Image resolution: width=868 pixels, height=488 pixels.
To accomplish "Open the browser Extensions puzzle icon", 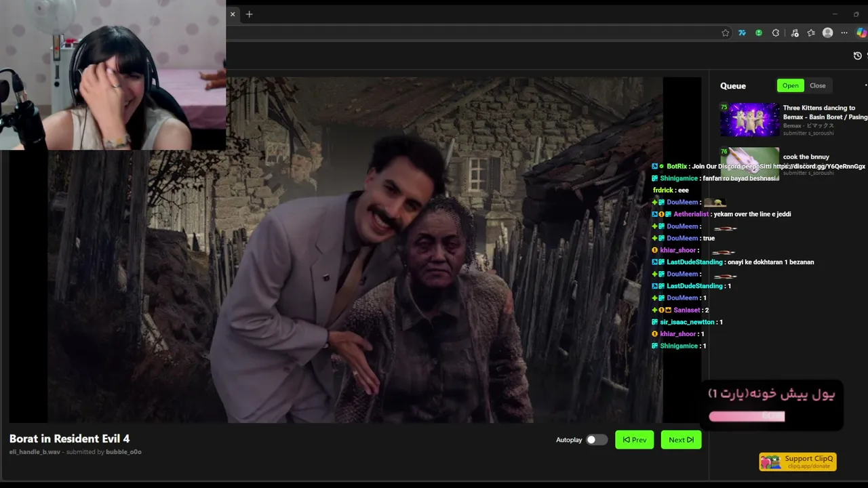I will (776, 33).
